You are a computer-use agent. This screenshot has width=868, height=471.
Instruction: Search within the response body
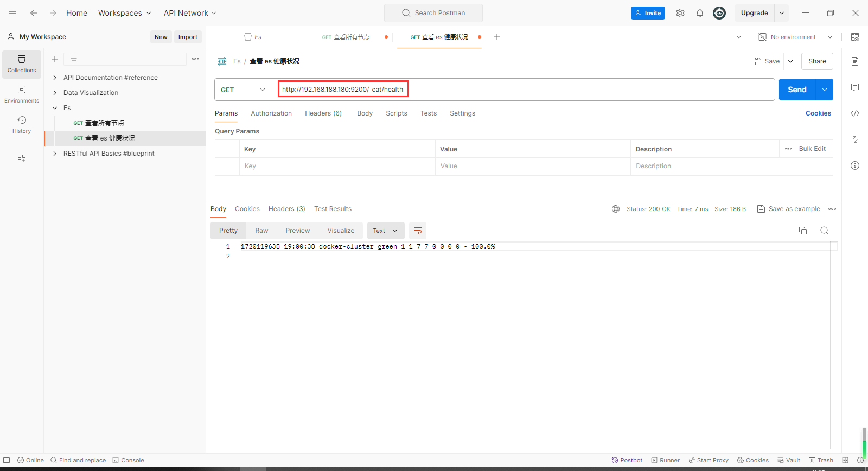pyautogui.click(x=825, y=231)
